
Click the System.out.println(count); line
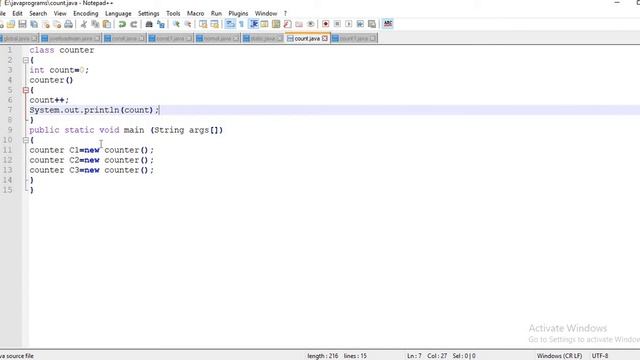[x=94, y=110]
